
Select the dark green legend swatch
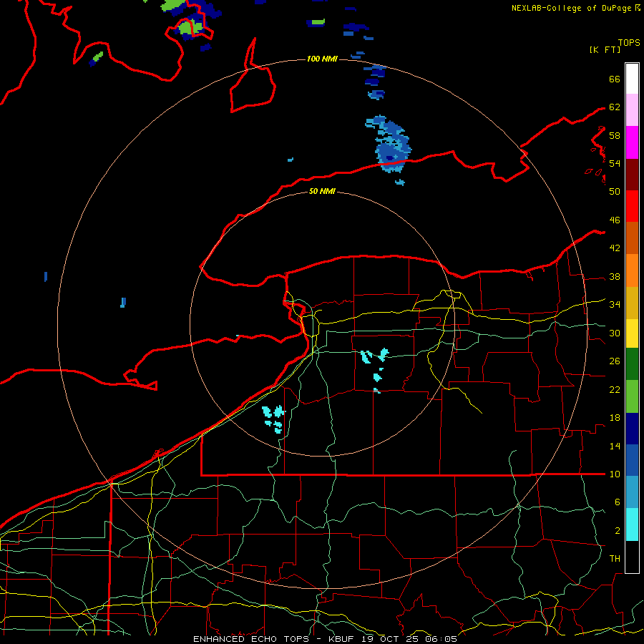632,364
